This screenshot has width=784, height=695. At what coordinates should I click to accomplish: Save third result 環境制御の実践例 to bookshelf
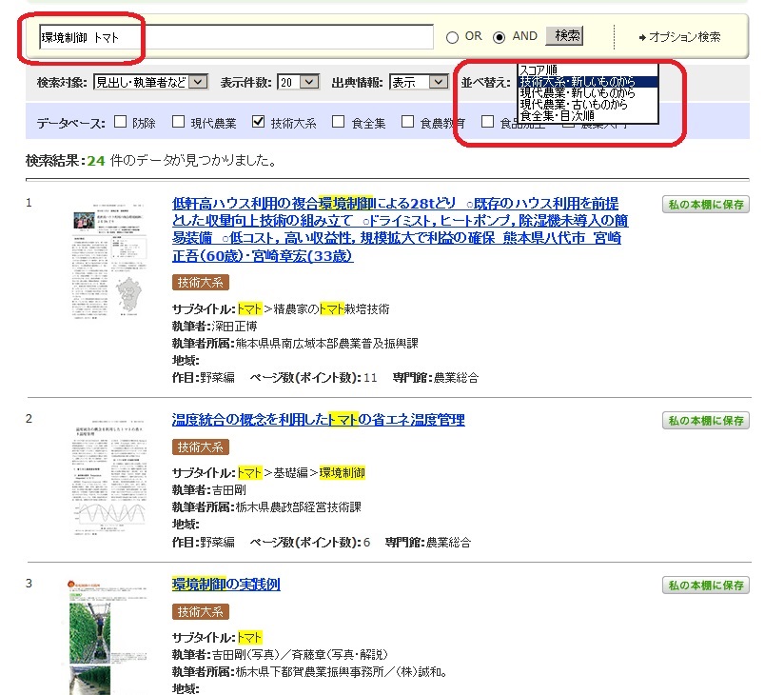705,586
